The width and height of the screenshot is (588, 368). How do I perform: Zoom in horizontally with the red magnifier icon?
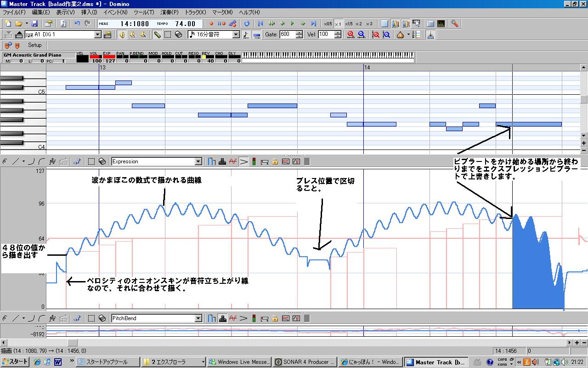pyautogui.click(x=351, y=34)
